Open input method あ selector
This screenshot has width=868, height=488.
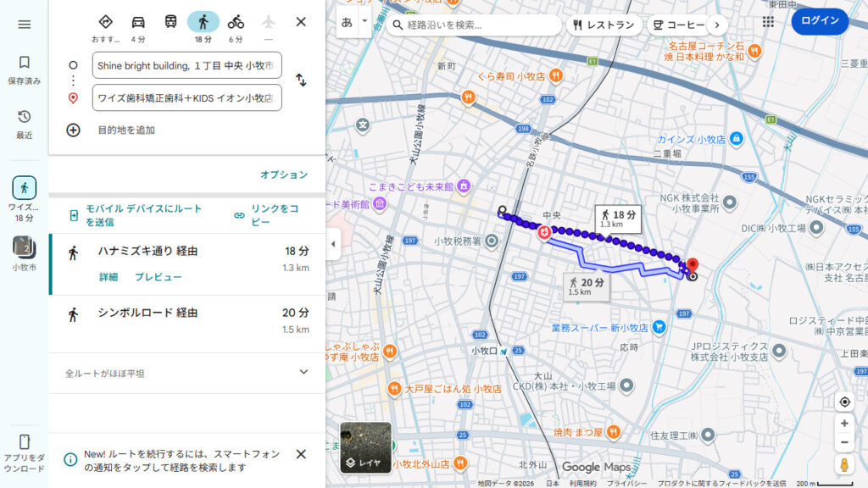(x=347, y=23)
